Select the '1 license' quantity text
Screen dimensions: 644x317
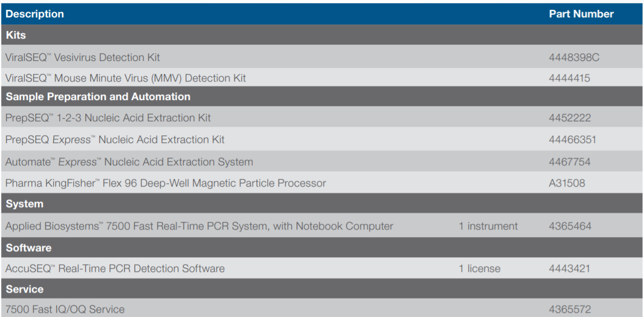pyautogui.click(x=479, y=269)
